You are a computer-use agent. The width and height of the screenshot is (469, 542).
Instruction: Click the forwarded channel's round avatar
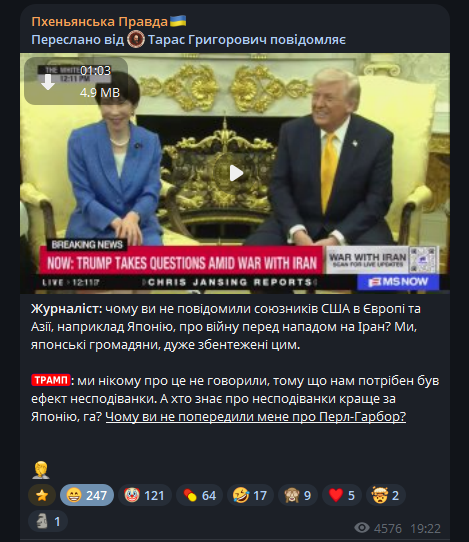136,39
